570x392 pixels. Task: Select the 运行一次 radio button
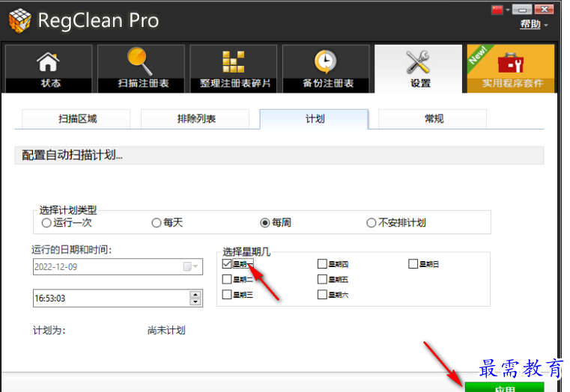(x=46, y=223)
